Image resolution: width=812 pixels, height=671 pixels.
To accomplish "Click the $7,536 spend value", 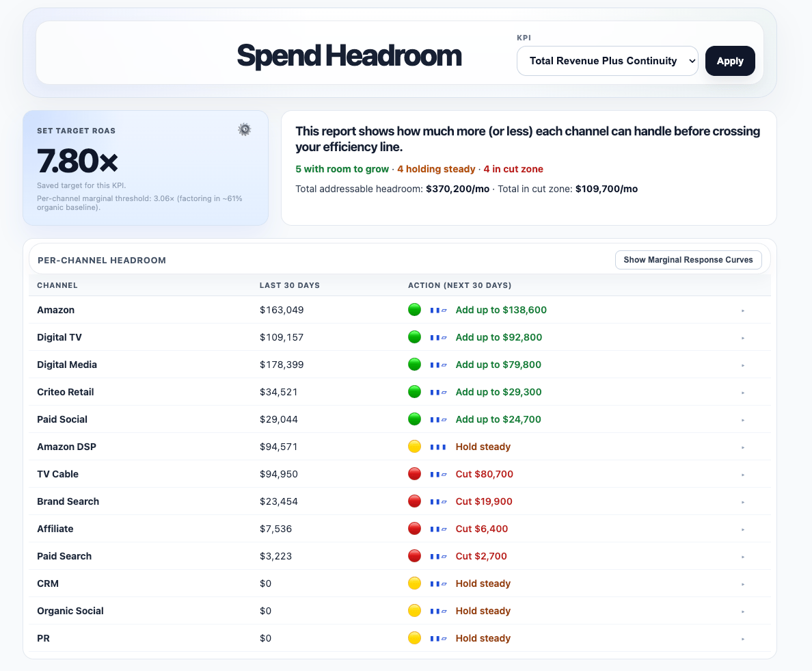I will coord(275,529).
